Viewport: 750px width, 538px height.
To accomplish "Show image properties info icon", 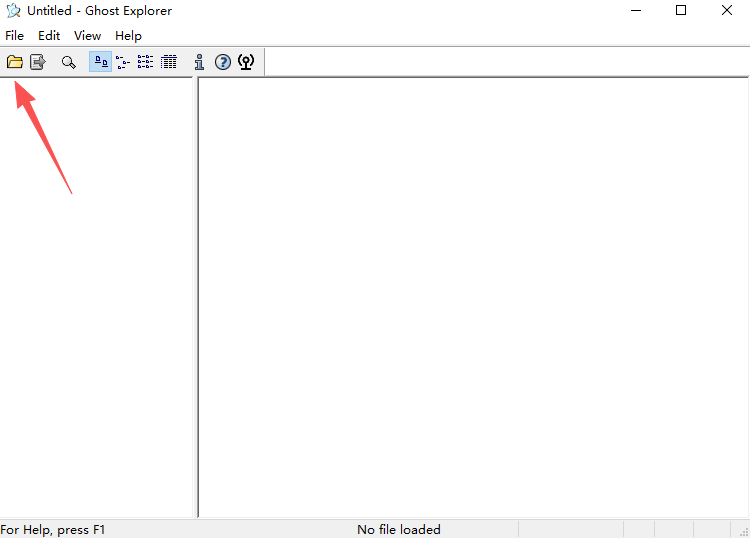I will click(199, 62).
